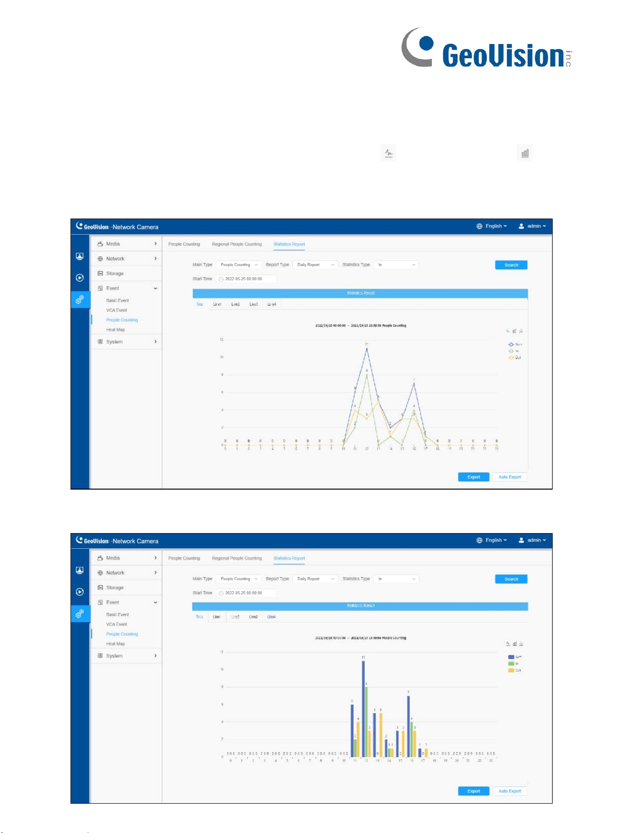This screenshot has width=644, height=833.
Task: Download the chart image in the line-chart screenshot
Action: (x=521, y=331)
